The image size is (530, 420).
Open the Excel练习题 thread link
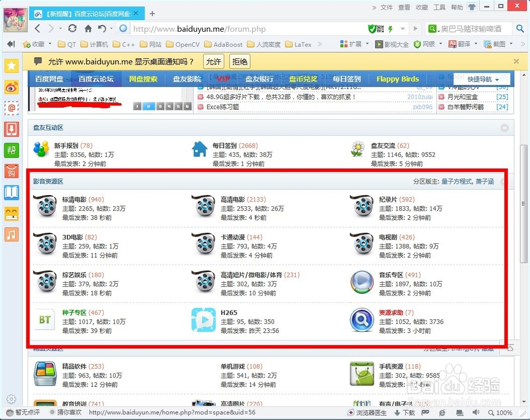223,107
